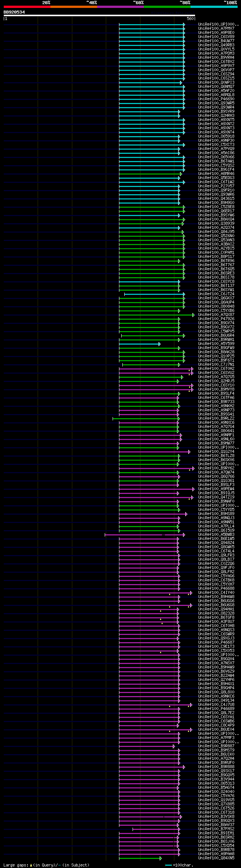Click the query end position 560

[x=190, y=18]
